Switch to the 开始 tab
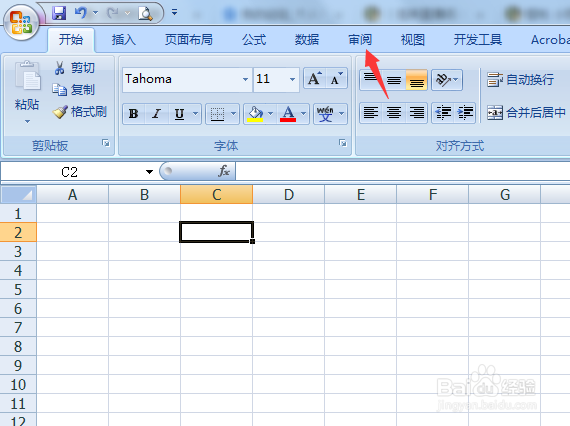Viewport: 570px width, 426px height. 71,39
